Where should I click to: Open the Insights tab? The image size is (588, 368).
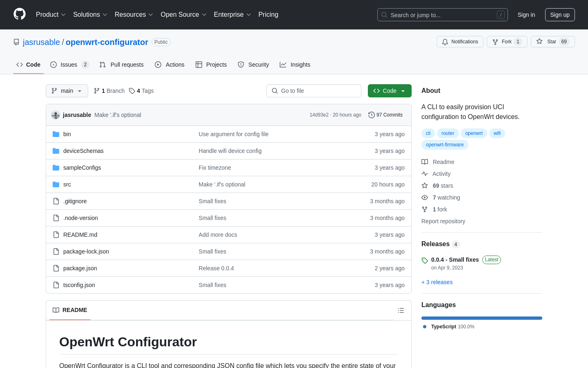[x=295, y=65]
